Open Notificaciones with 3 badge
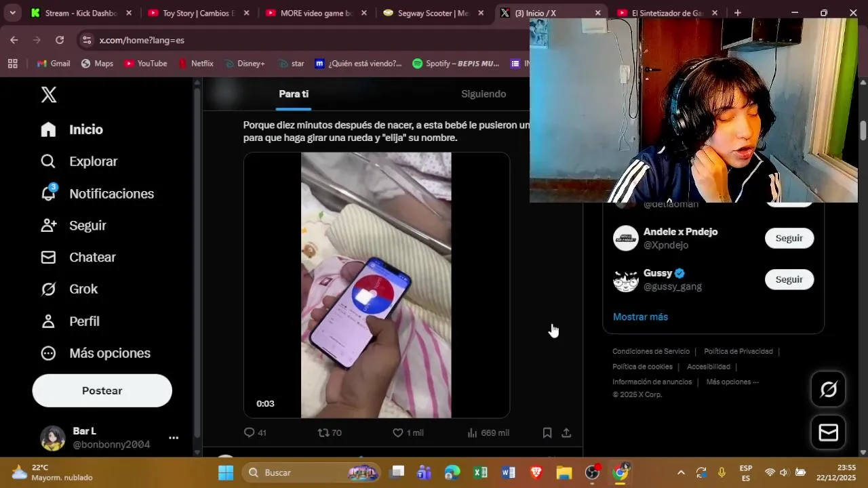The width and height of the screenshot is (868, 488). pyautogui.click(x=97, y=193)
